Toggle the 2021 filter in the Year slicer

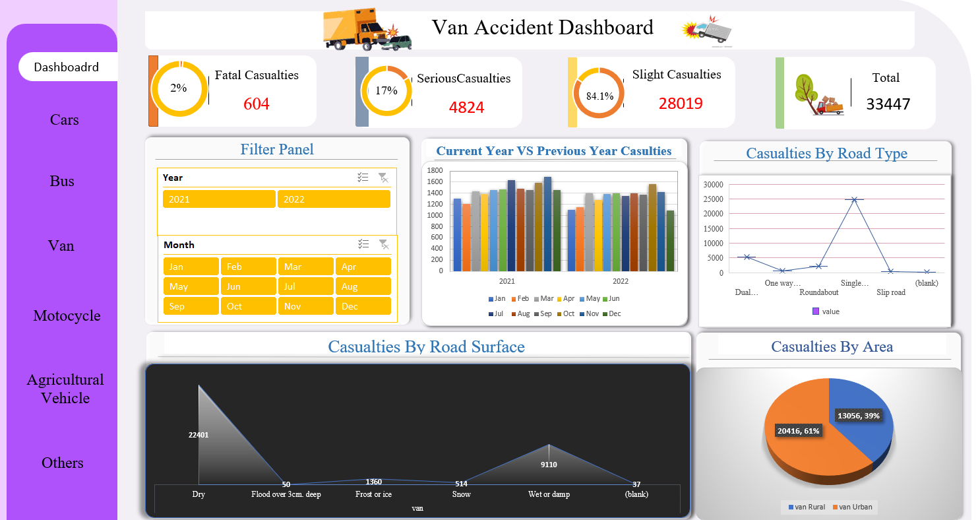click(x=219, y=199)
